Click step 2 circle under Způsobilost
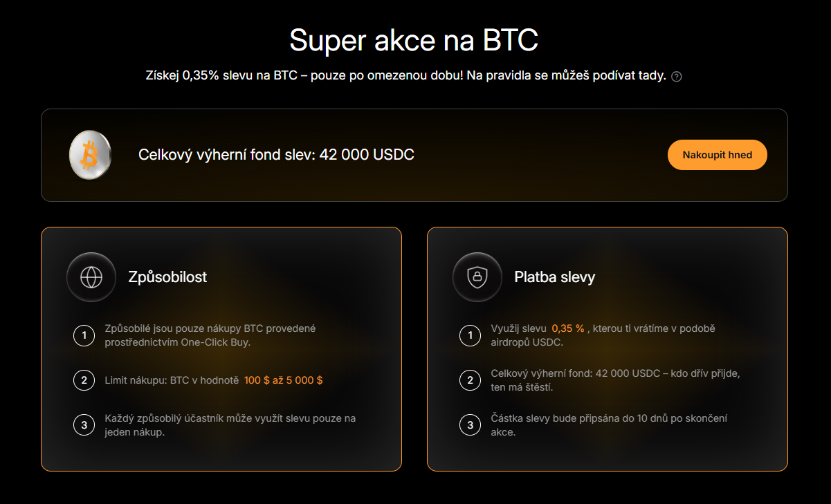The width and height of the screenshot is (831, 504). click(x=84, y=380)
